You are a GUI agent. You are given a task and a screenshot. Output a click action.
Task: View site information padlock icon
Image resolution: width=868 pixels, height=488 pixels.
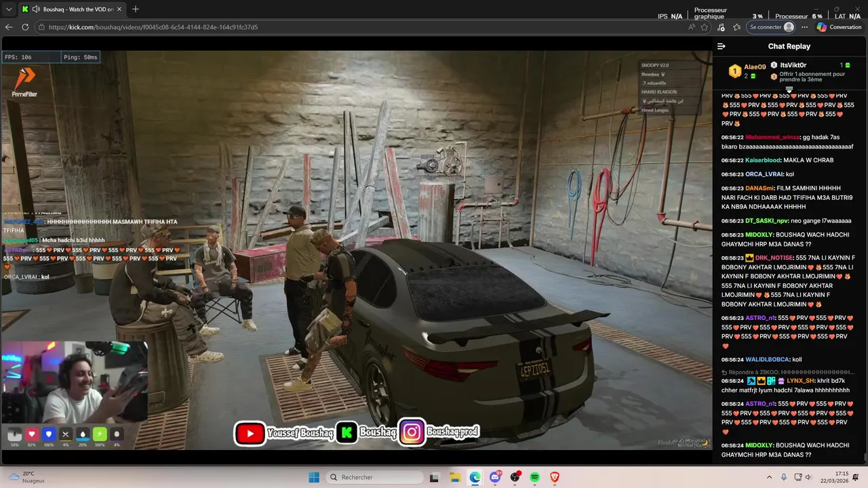[x=42, y=27]
